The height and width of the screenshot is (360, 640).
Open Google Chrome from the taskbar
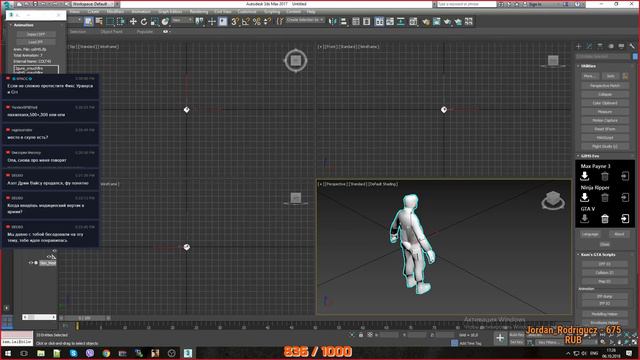coord(106,353)
